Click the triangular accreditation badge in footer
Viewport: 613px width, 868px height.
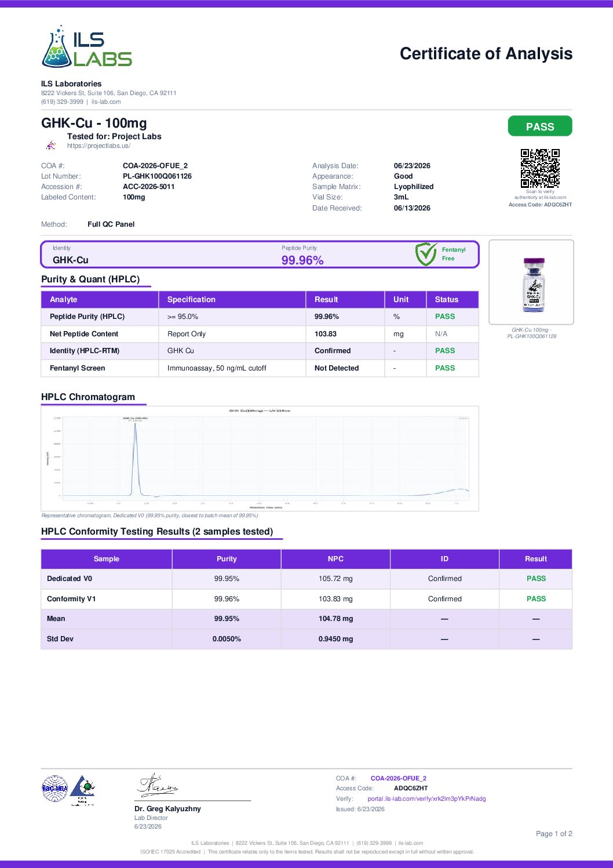(83, 790)
